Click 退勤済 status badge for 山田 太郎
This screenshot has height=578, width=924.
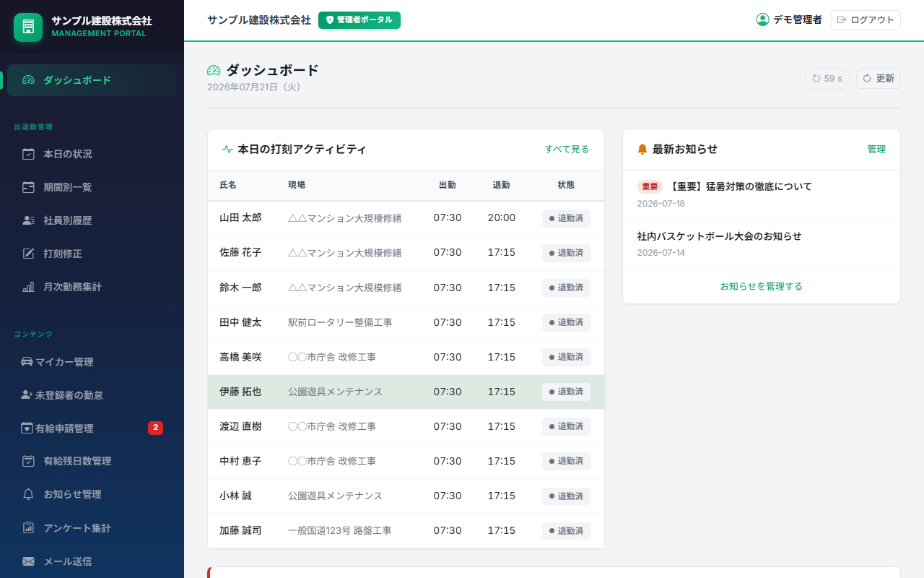pyautogui.click(x=566, y=218)
